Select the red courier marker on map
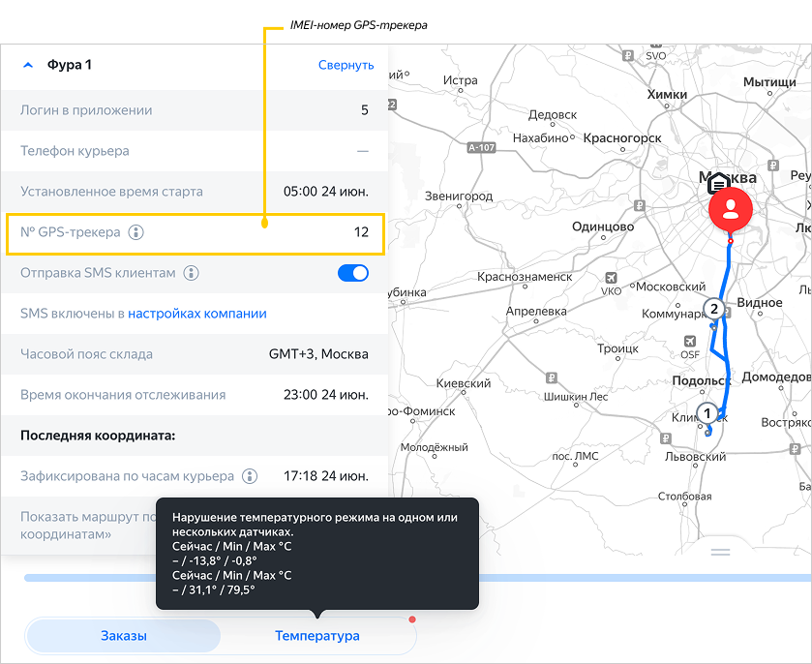Screen dimensions: 812x664 [731, 210]
